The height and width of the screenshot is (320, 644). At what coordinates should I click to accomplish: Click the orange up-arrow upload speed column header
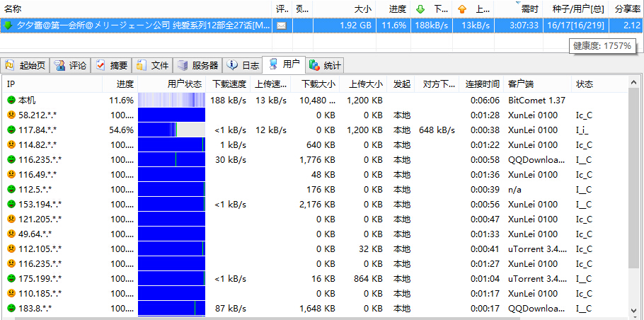[x=472, y=9]
